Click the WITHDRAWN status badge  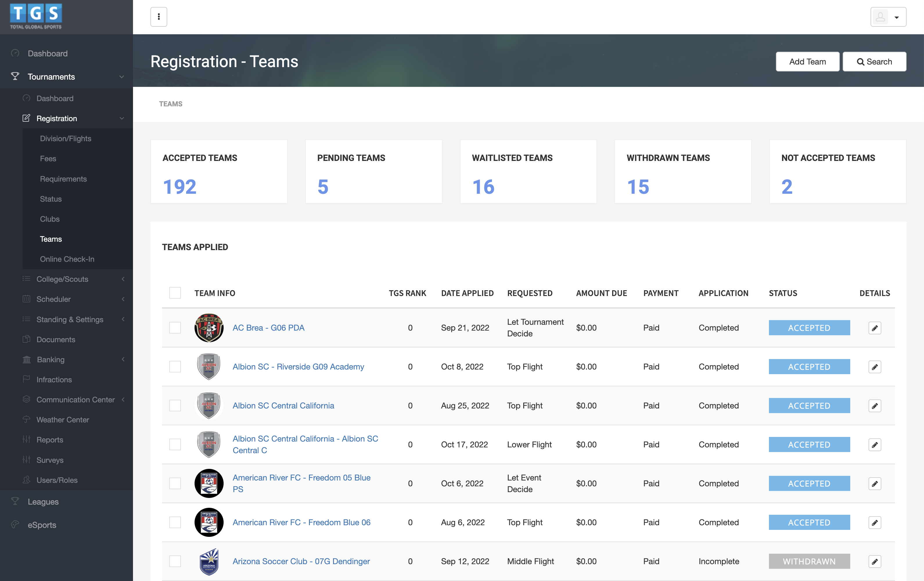point(809,562)
